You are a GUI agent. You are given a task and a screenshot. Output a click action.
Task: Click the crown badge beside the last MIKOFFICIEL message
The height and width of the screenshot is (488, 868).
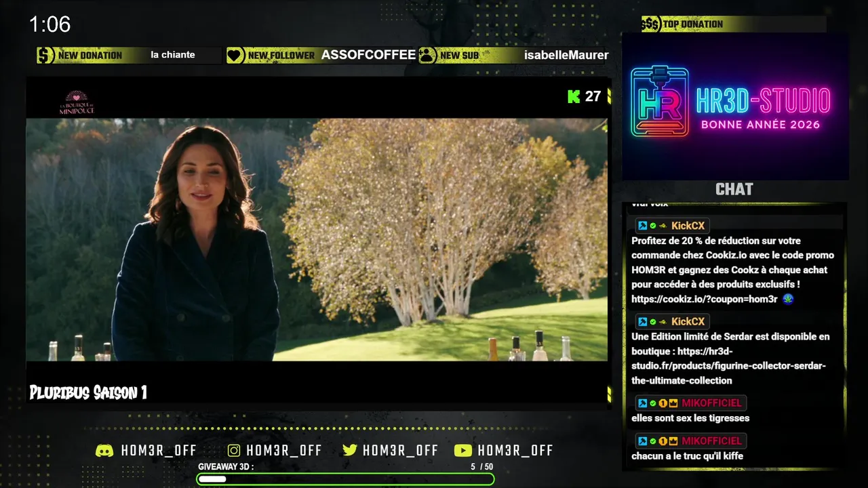point(673,441)
